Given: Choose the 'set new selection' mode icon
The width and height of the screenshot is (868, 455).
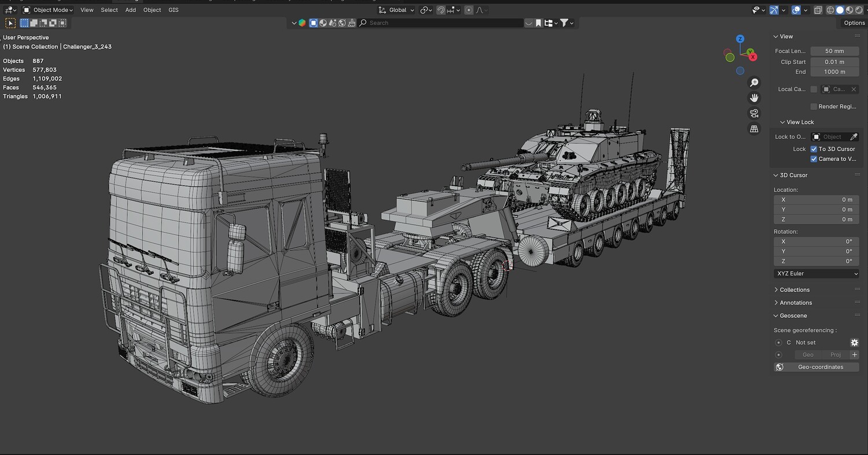Looking at the screenshot, I should (24, 23).
